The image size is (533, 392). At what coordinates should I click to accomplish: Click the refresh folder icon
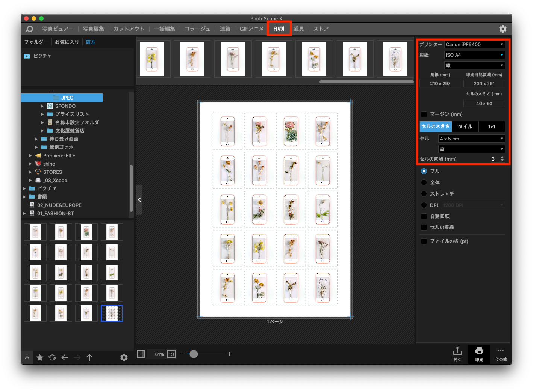pos(52,357)
